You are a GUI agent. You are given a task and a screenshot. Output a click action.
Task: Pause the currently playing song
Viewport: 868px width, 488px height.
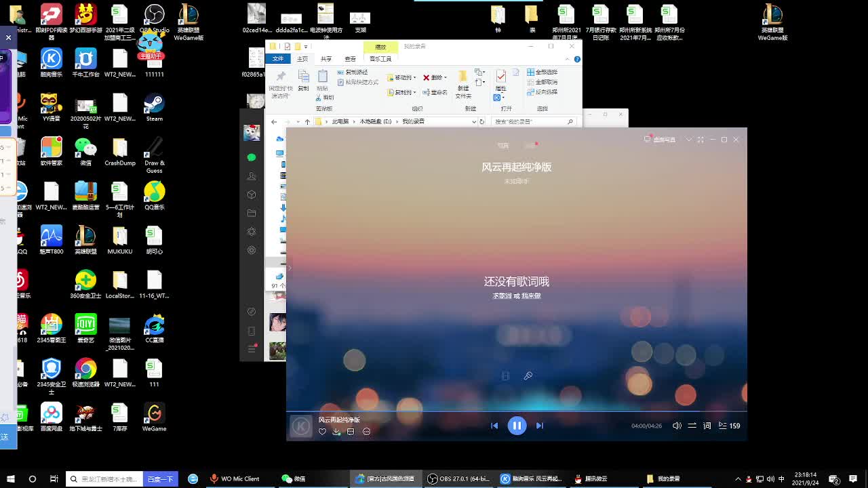point(517,425)
